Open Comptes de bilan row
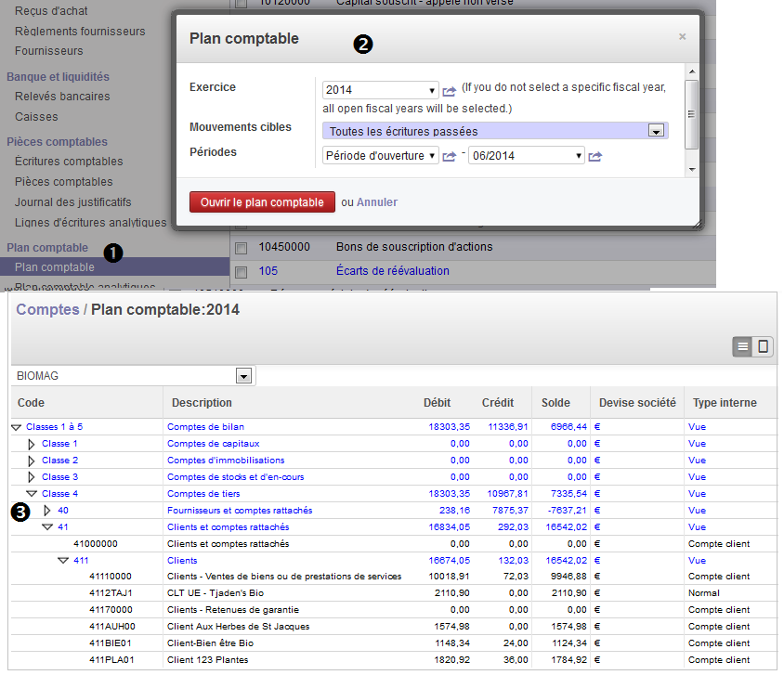This screenshot has height=675, width=784. click(394, 427)
